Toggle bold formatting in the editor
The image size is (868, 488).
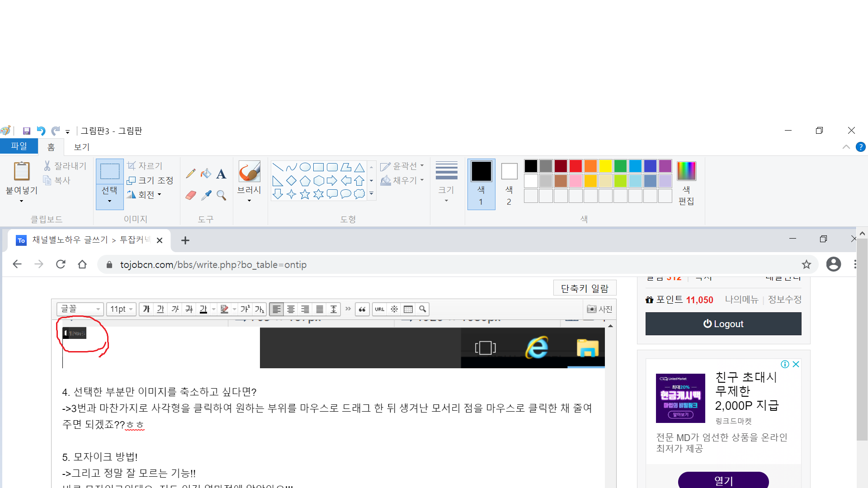[146, 310]
